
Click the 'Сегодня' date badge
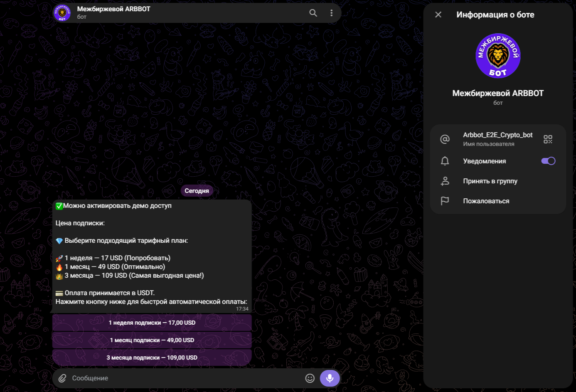click(x=197, y=191)
